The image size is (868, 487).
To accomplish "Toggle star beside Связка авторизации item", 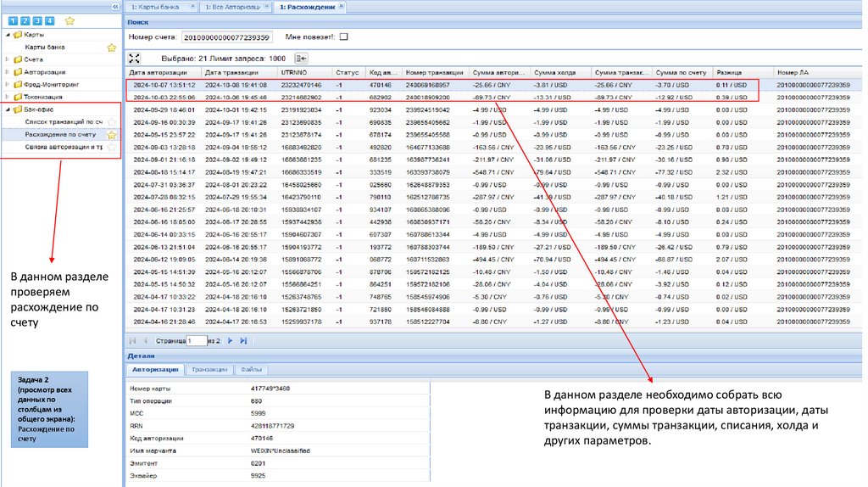I will click(x=111, y=147).
